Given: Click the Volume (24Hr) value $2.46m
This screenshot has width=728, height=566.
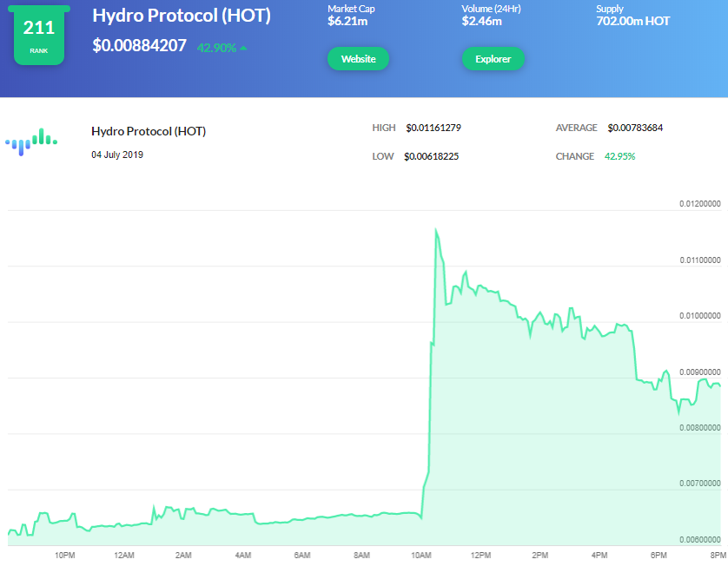Looking at the screenshot, I should (481, 22).
